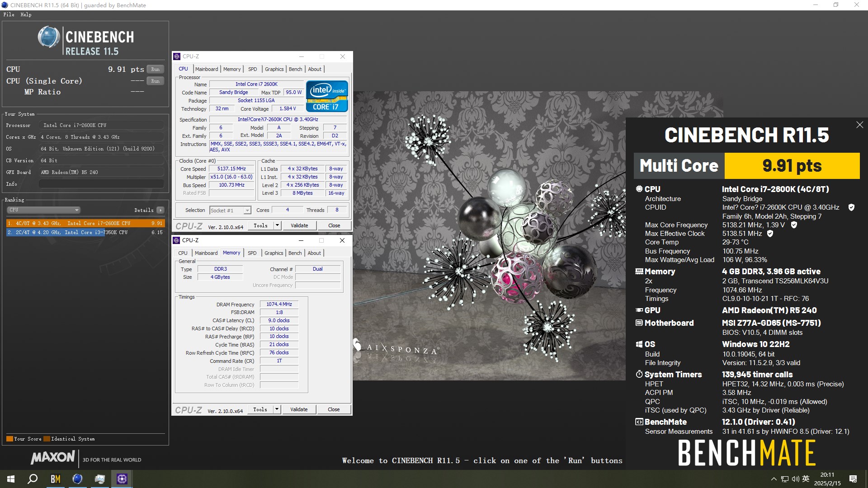The image size is (868, 488).
Task: Open About tab in lower CPU-Z window
Action: click(314, 253)
